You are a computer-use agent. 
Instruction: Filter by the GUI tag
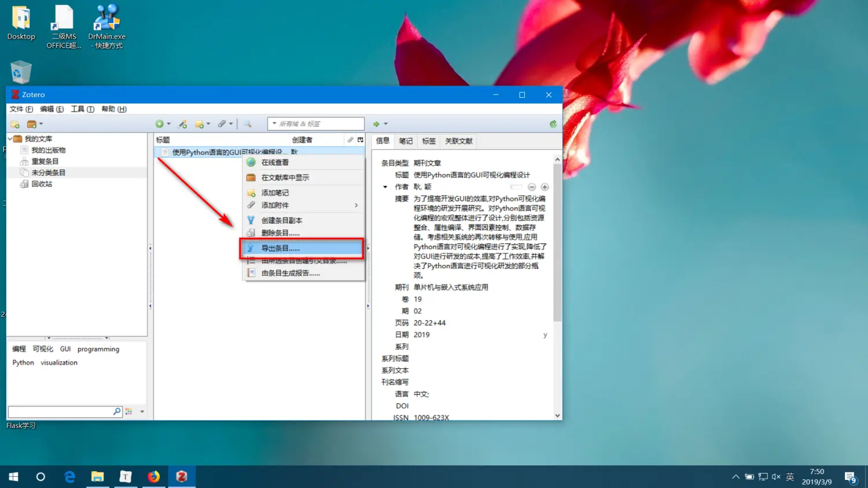(65, 349)
